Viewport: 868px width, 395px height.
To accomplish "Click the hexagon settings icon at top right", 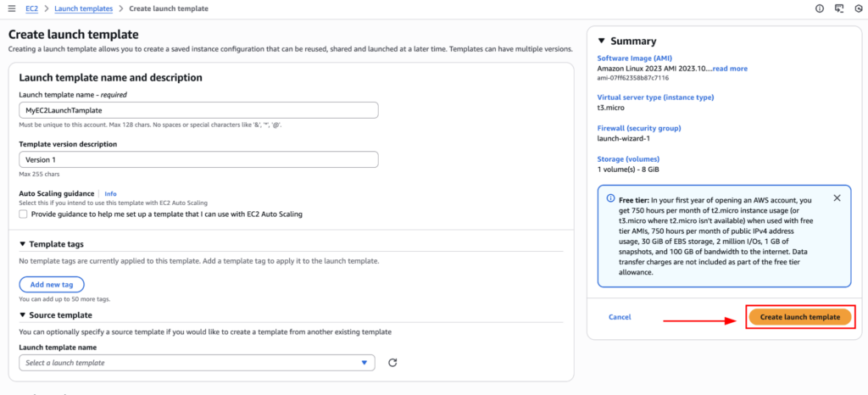I will [x=858, y=8].
